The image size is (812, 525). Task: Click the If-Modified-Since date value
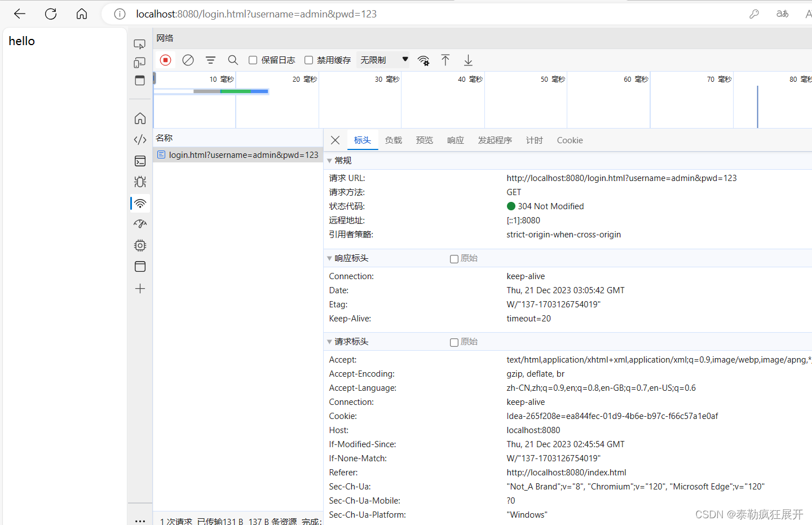[x=566, y=444]
